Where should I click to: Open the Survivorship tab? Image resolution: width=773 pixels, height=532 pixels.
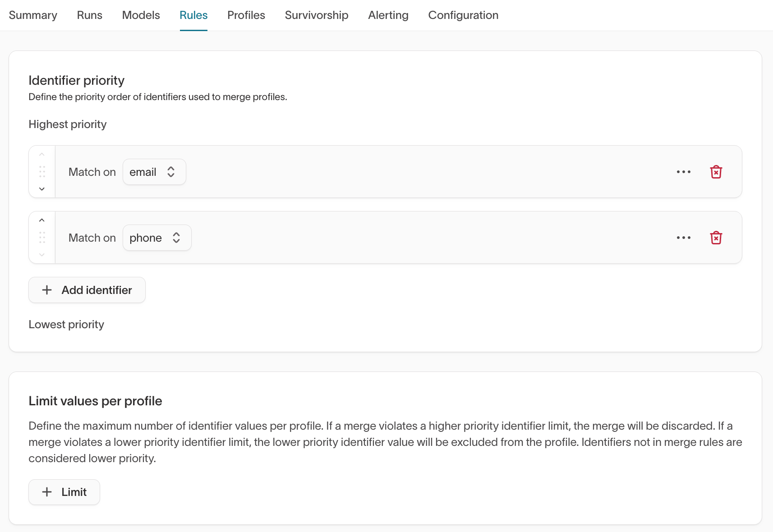317,15
